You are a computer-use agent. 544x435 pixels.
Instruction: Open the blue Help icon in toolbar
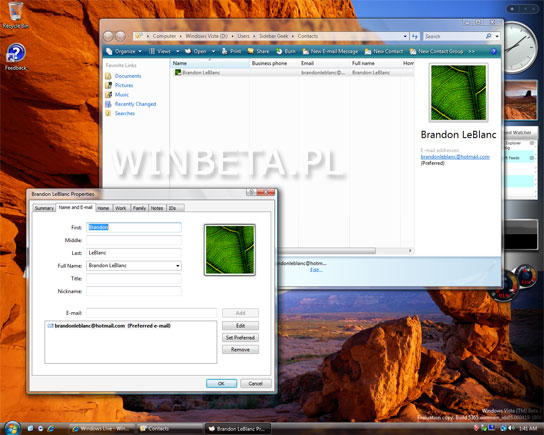pos(493,51)
